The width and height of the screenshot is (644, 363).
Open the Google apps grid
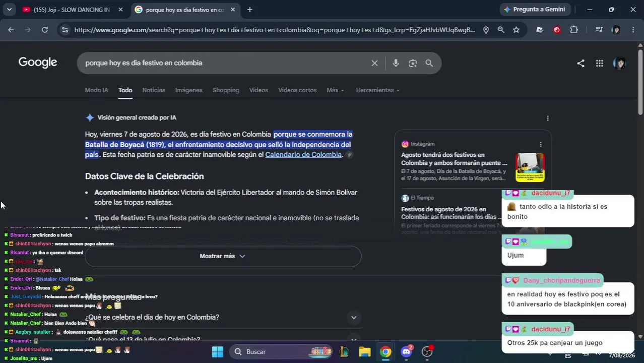click(599, 63)
